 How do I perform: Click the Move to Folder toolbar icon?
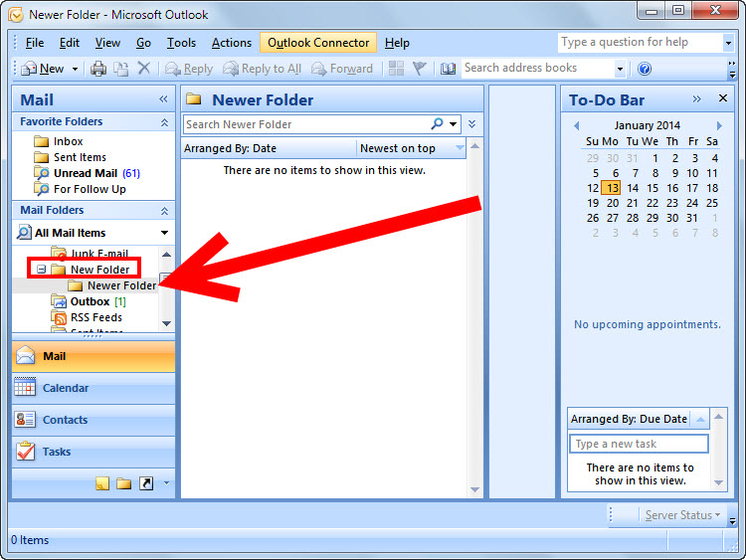[x=120, y=69]
